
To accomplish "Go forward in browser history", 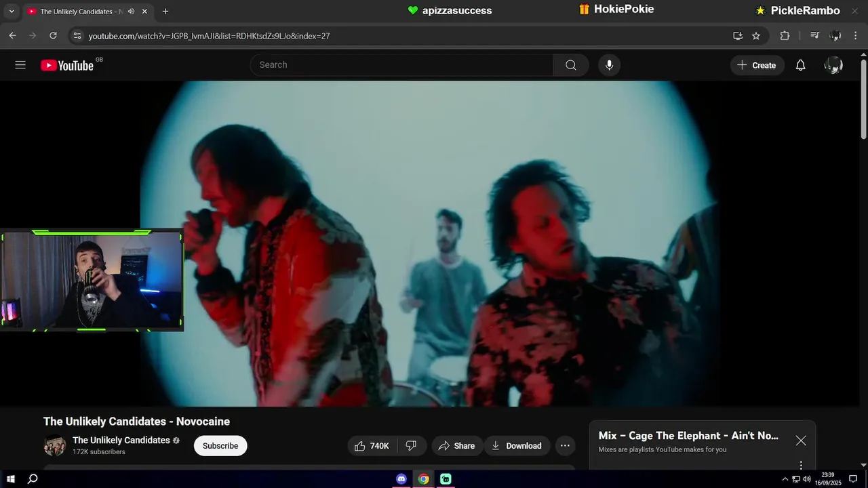I will [33, 36].
